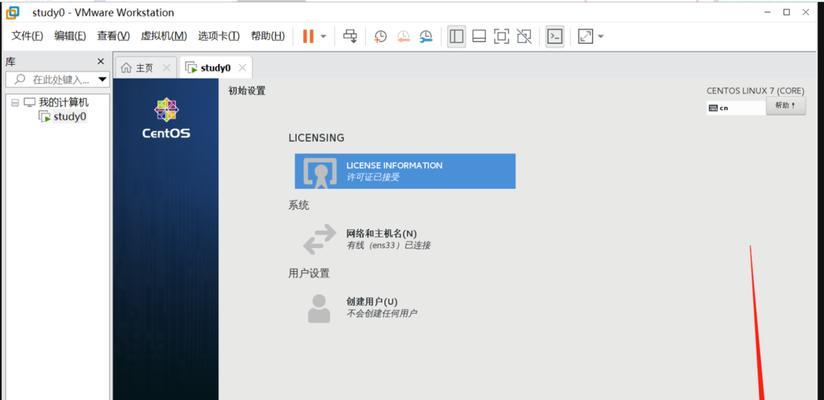Open the dropdown arrow next to pause

(x=323, y=36)
